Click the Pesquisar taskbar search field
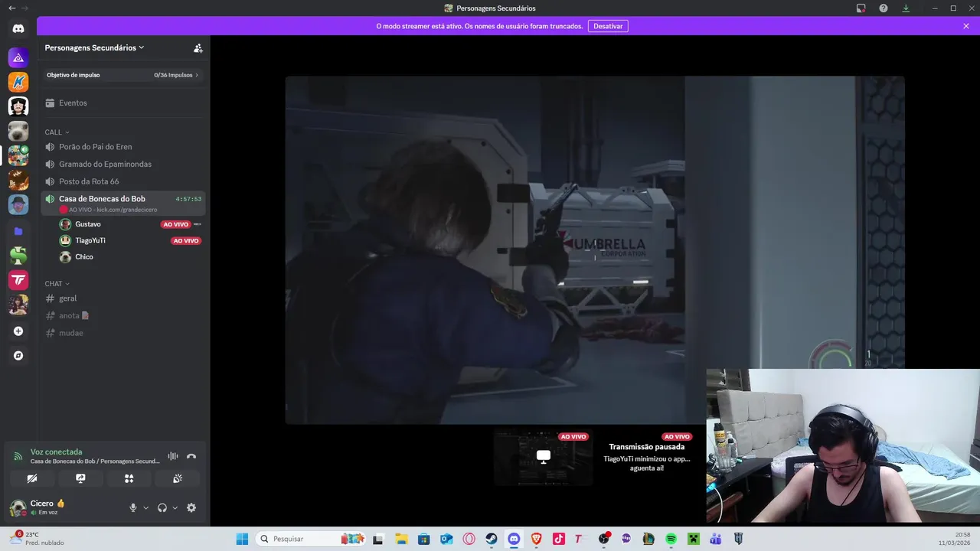Image resolution: width=980 pixels, height=551 pixels. (x=310, y=539)
